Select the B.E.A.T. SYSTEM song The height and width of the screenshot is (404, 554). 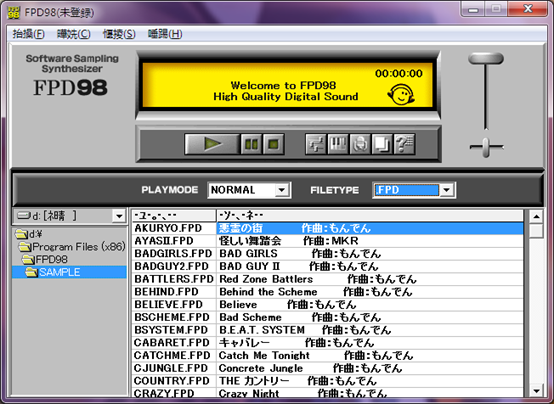[x=328, y=330]
